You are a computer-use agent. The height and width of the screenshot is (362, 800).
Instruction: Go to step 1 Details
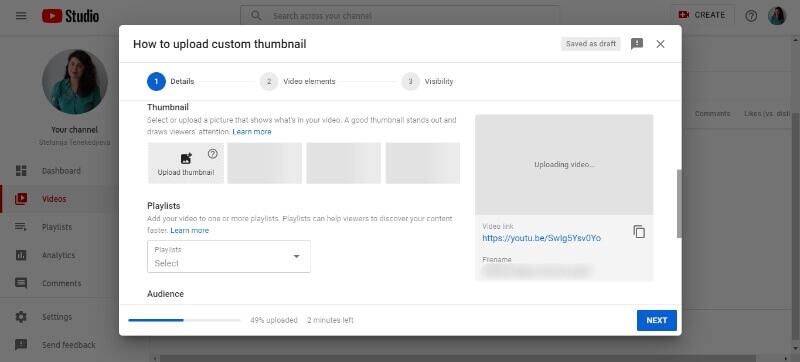171,82
